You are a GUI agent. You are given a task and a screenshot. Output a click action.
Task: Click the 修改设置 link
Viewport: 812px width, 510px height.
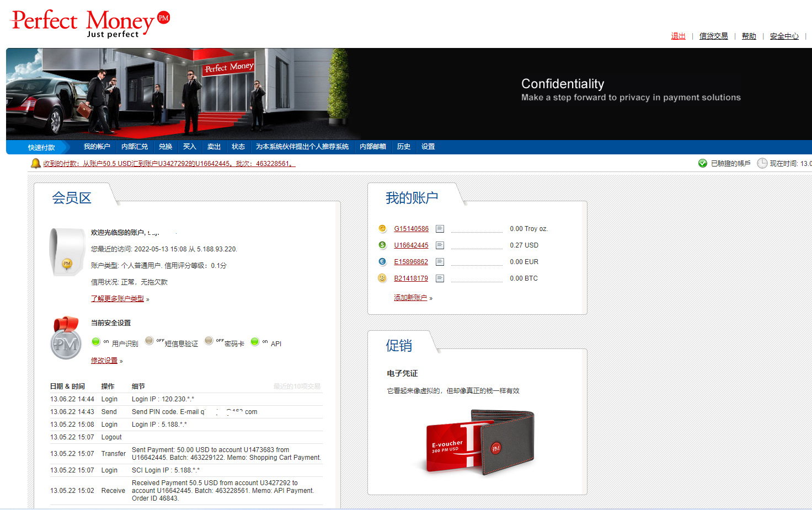104,361
